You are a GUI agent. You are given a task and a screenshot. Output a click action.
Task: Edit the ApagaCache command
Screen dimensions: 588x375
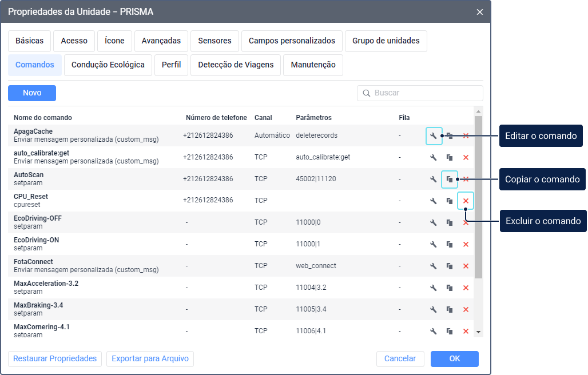(x=434, y=136)
